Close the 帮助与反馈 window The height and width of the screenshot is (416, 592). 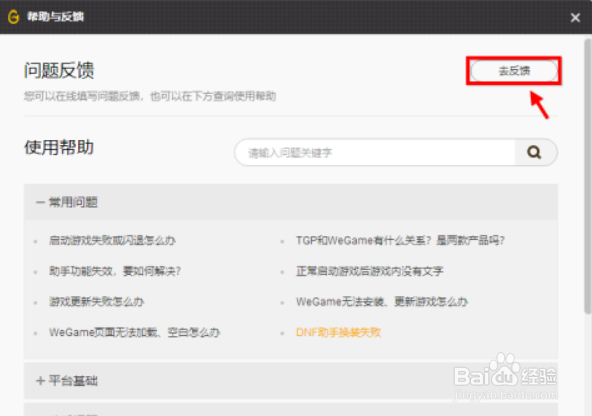pyautogui.click(x=575, y=17)
